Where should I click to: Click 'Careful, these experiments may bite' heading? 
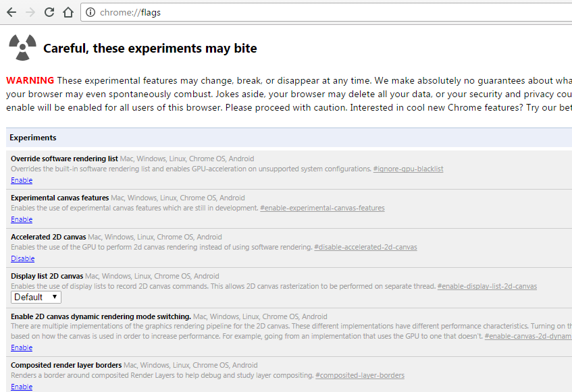150,48
